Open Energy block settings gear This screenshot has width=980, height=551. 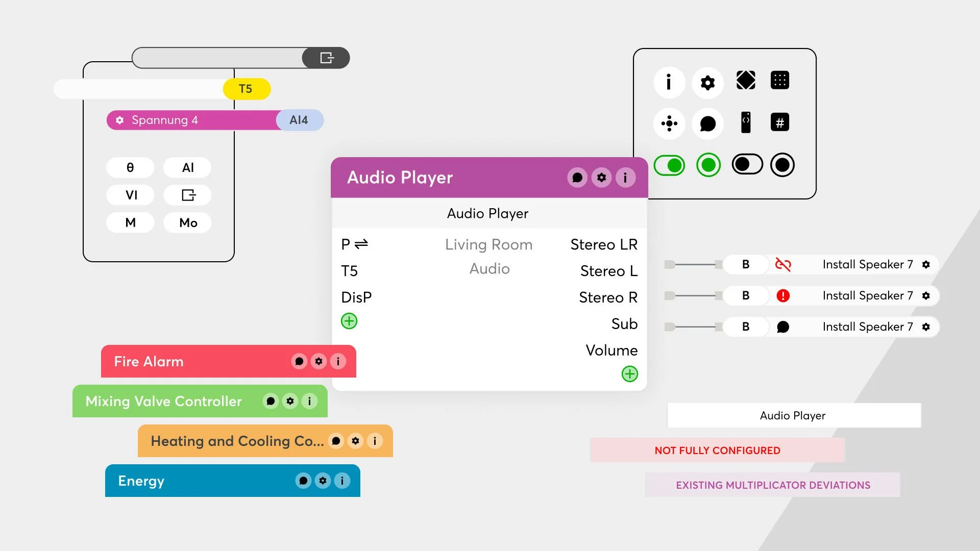point(323,481)
